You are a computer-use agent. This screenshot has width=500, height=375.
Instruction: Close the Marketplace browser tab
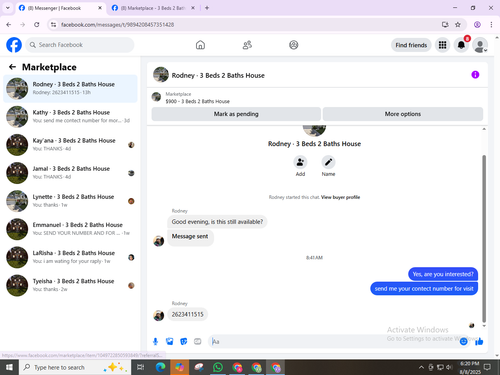(193, 8)
